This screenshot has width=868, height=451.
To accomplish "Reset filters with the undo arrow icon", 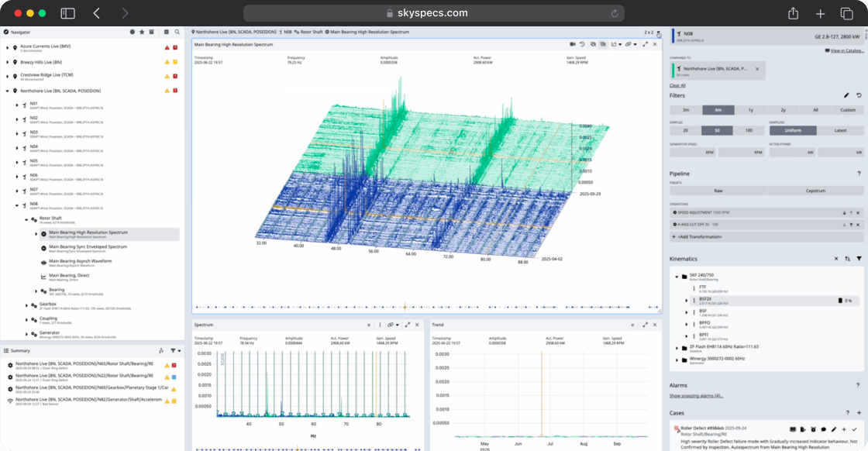I will [x=859, y=95].
